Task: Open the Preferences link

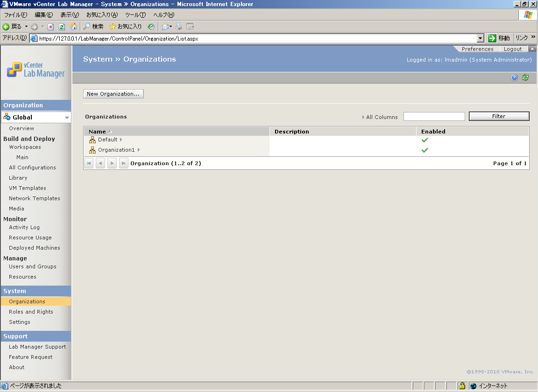Action: pos(477,49)
